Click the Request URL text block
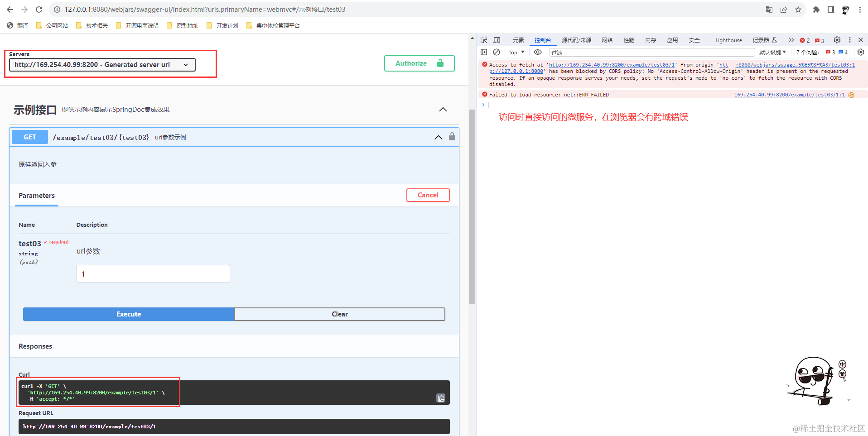868x436 pixels. pos(234,426)
